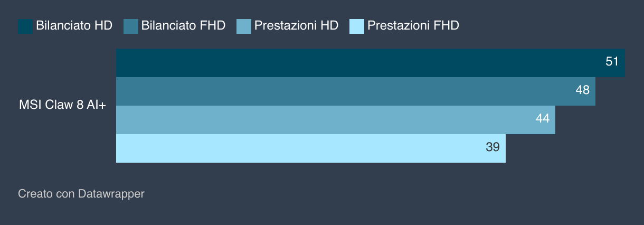Open the Creato con Datawrapper link

[81, 194]
